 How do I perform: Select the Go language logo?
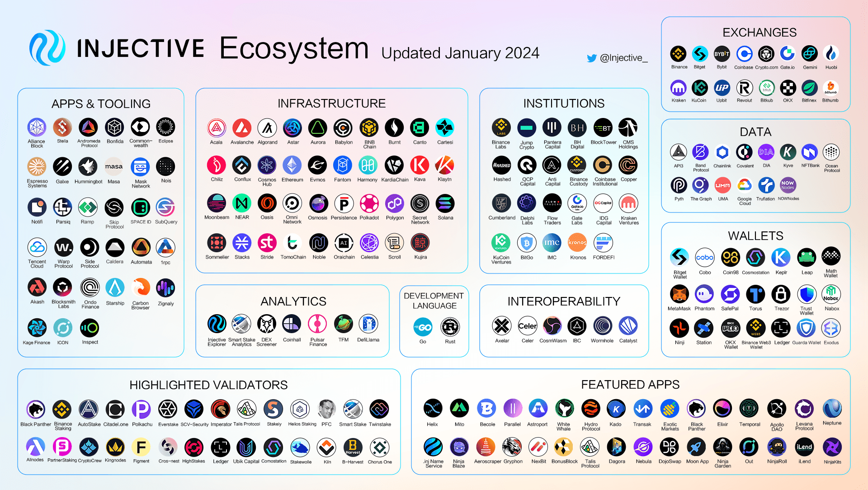pyautogui.click(x=423, y=327)
